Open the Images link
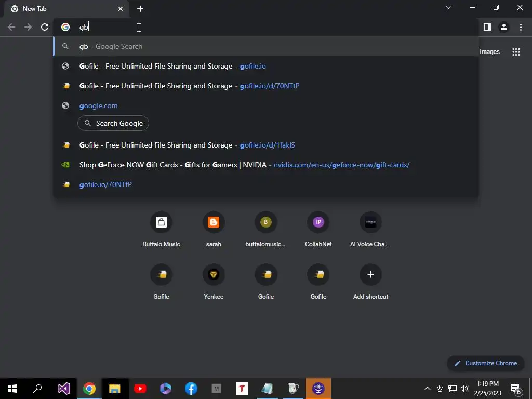Viewport: 532px width, 399px height. (489, 52)
